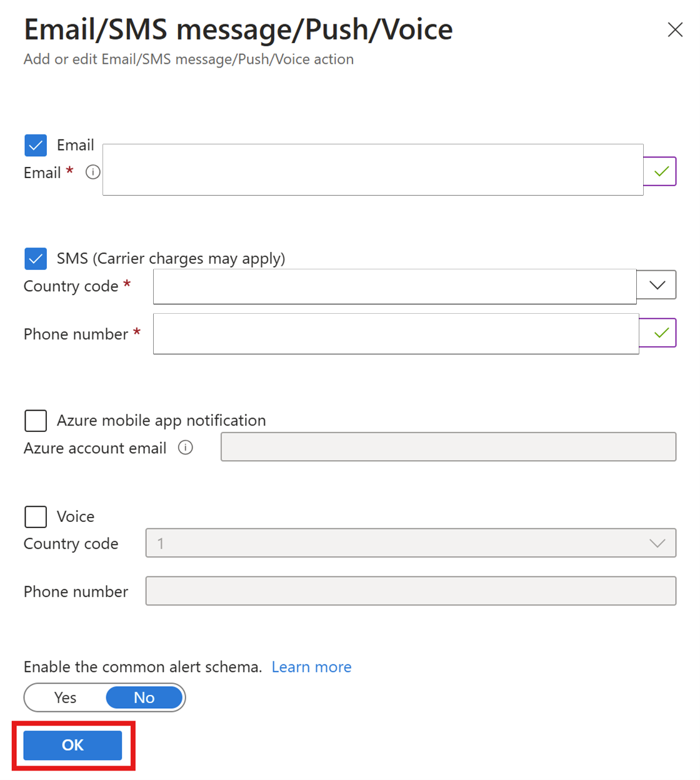
Task: Click the SMS Country code combo box
Action: coord(394,286)
